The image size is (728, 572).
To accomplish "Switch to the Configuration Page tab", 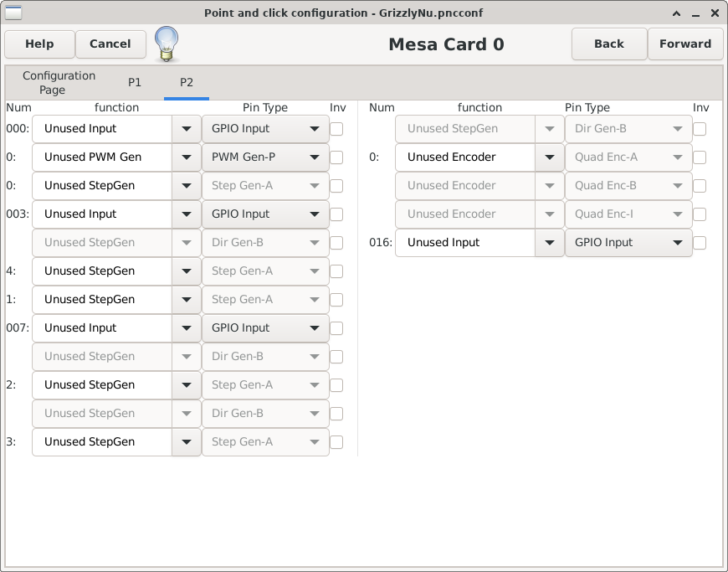I will 59,83.
